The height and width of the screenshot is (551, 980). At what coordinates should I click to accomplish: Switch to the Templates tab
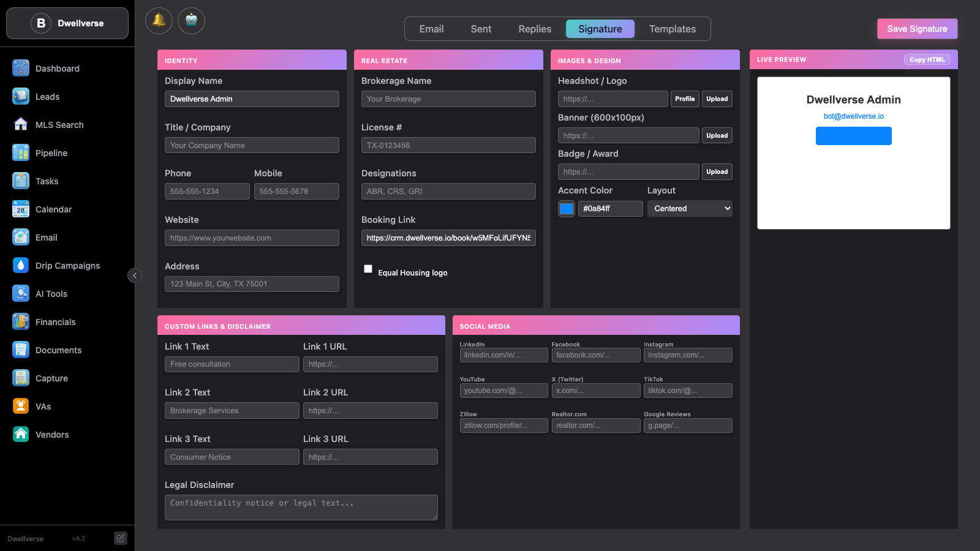tap(672, 29)
